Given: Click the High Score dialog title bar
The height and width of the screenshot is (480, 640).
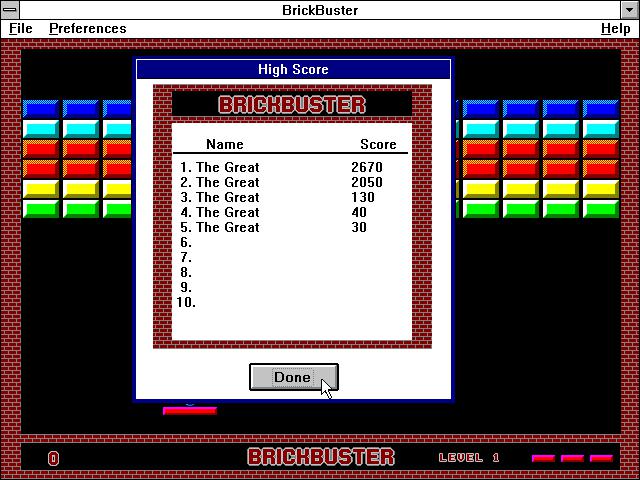Looking at the screenshot, I should pyautogui.click(x=293, y=69).
